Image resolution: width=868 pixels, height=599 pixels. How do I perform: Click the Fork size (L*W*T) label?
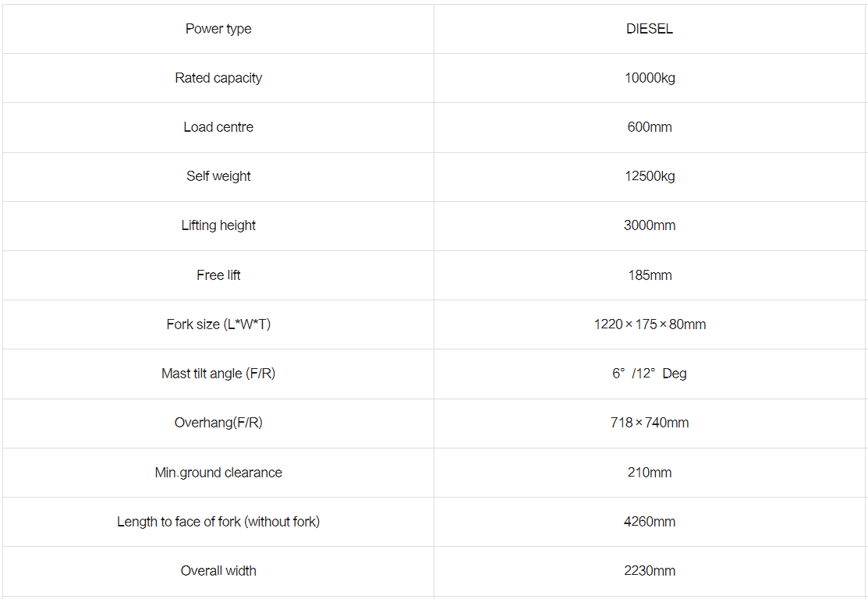click(x=218, y=324)
